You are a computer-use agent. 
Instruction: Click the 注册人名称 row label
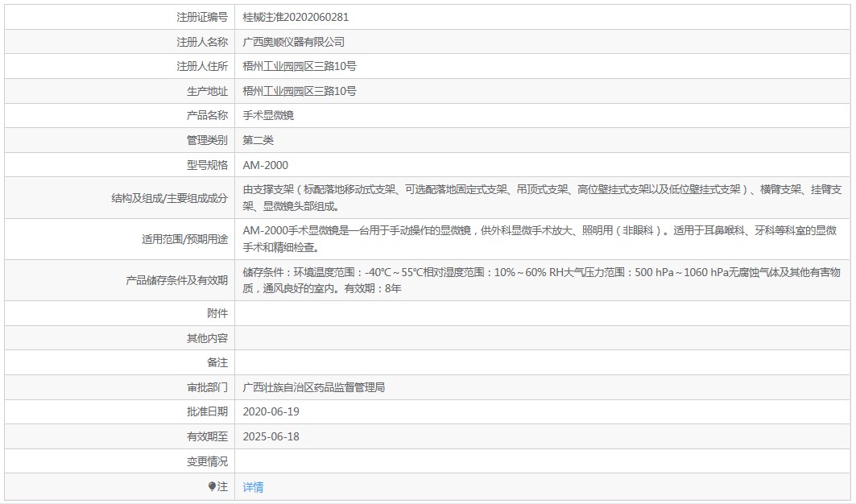202,42
